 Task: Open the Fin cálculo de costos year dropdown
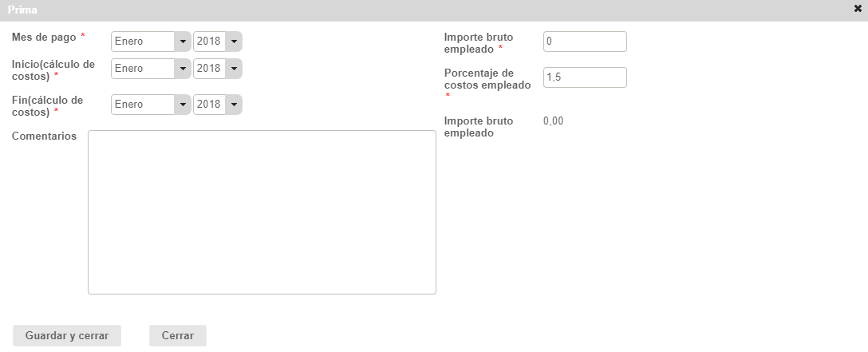pyautogui.click(x=217, y=105)
